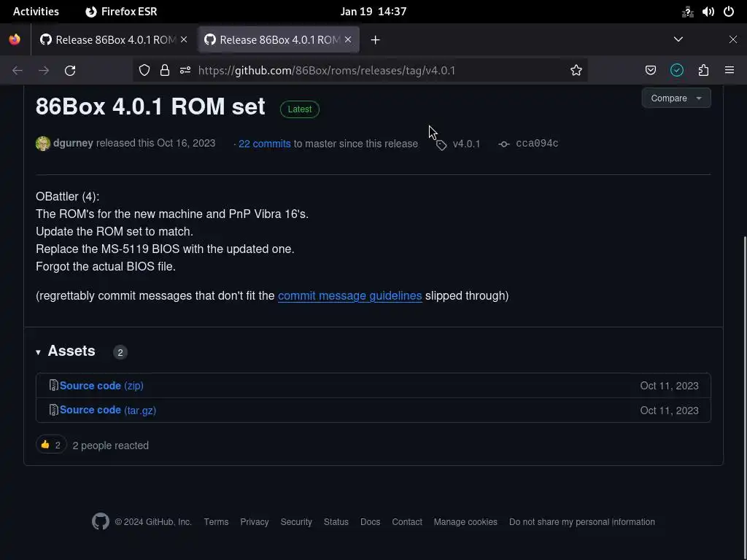Viewport: 747px width, 560px height.
Task: Open Status footer link
Action: tap(336, 522)
